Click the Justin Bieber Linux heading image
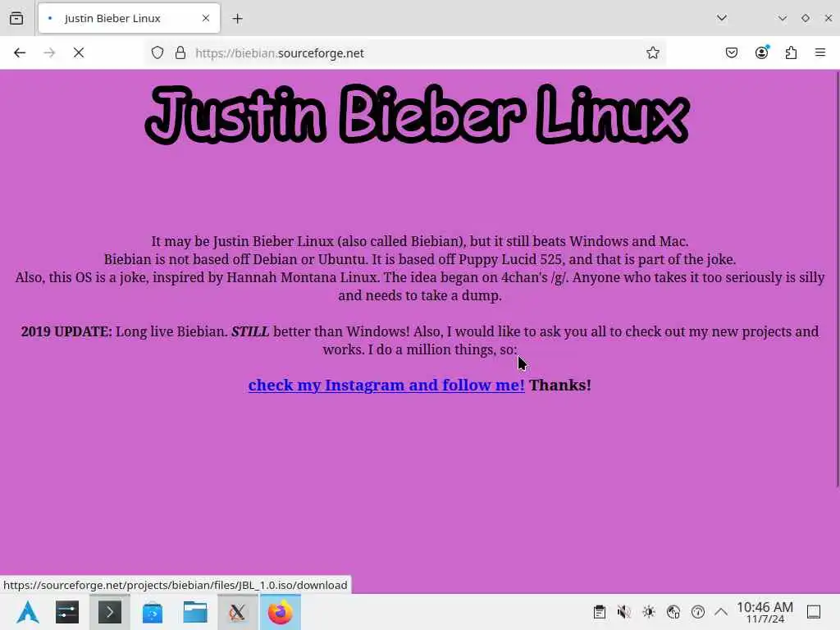840x630 pixels. (418, 114)
